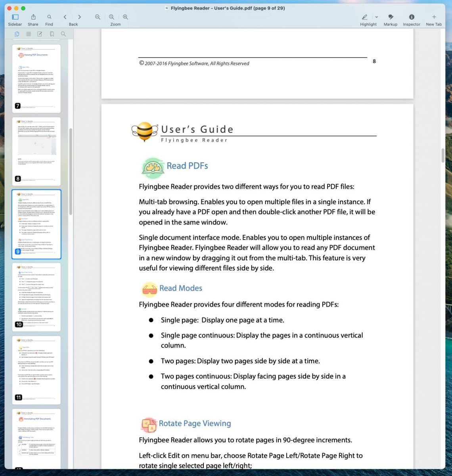This screenshot has height=476, width=452.
Task: Switch sidebar to page thumbnails view
Action: pos(17,34)
